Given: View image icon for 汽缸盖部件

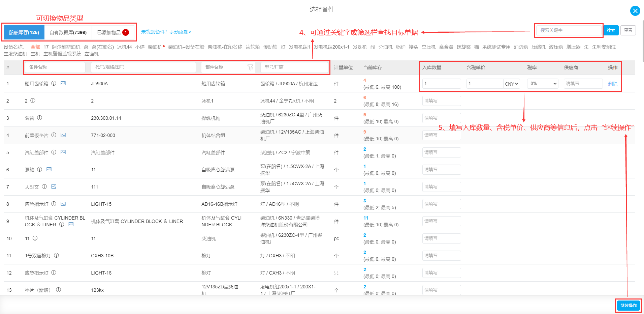Looking at the screenshot, I should coord(63,152).
